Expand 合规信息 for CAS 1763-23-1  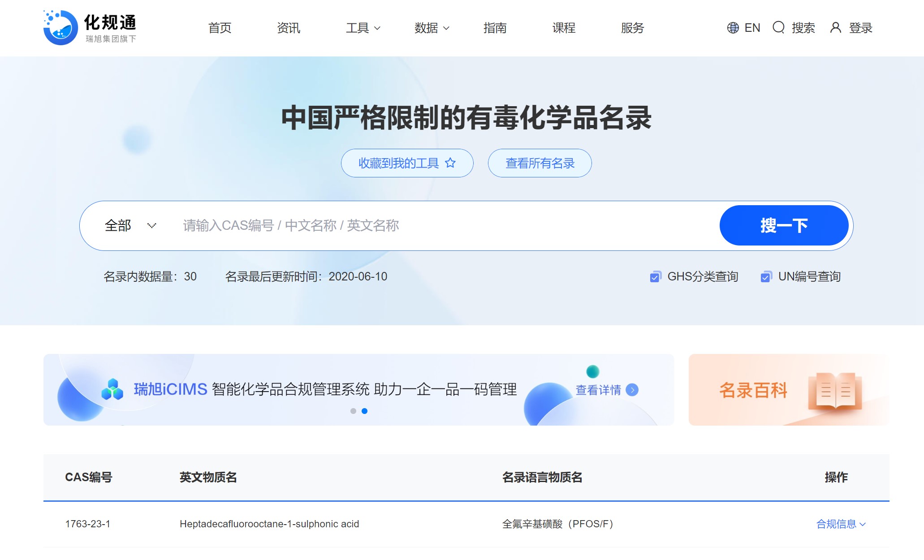click(840, 524)
